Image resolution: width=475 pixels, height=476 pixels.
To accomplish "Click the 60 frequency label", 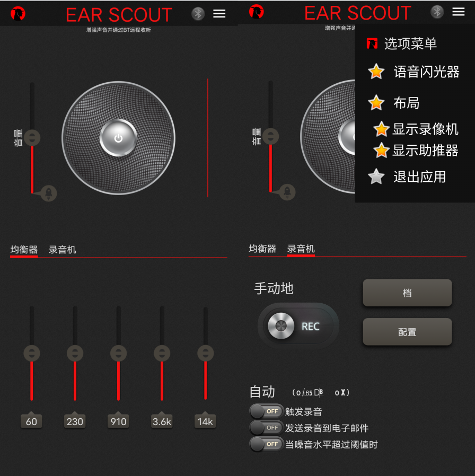I will click(x=31, y=421).
